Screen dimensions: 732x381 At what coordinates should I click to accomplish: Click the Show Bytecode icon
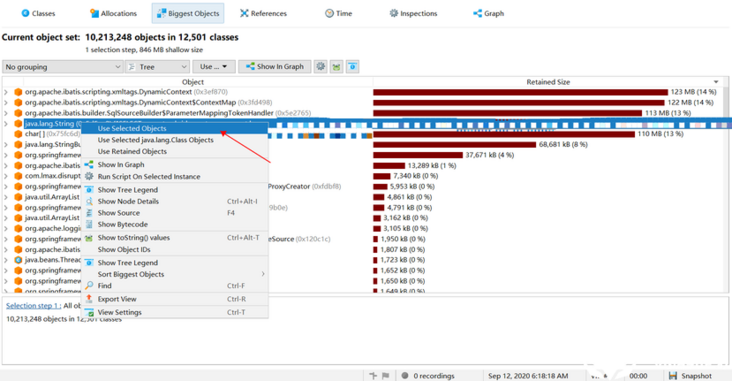click(89, 225)
